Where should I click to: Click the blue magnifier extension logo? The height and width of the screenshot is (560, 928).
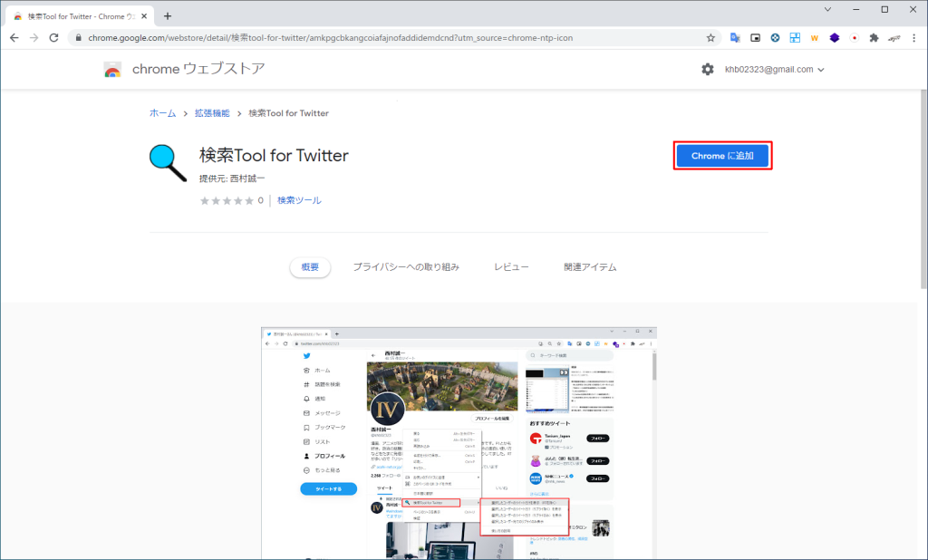click(x=168, y=163)
